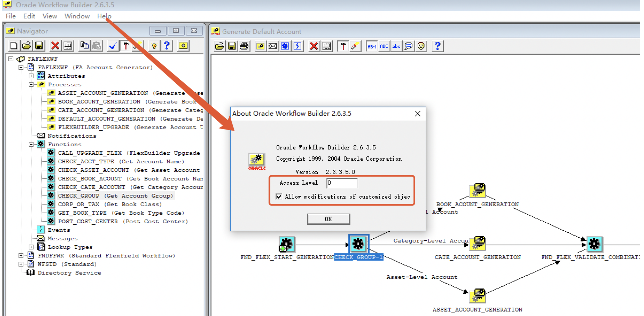The image size is (644, 316).
Task: Open the View menu
Action: [50, 16]
